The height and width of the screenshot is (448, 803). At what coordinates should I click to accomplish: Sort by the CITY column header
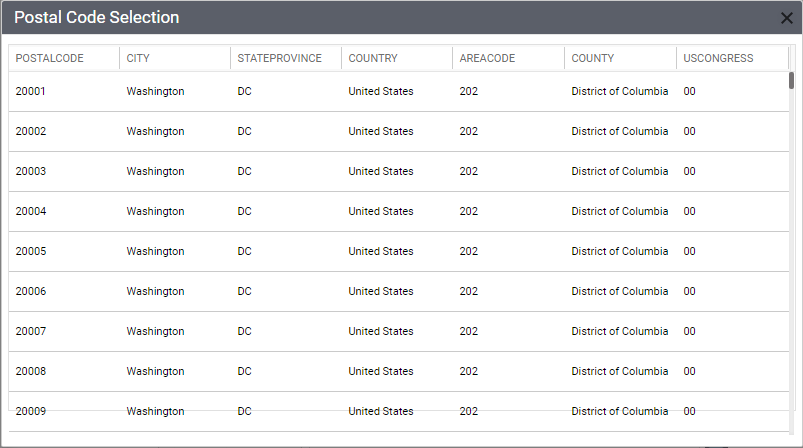138,59
